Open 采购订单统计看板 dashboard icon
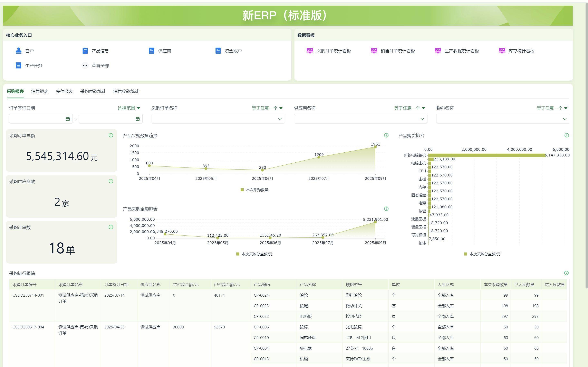The height and width of the screenshot is (367, 588). click(x=310, y=51)
